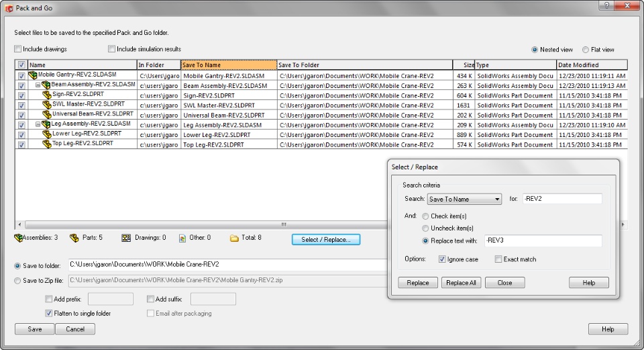Image resolution: width=644 pixels, height=350 pixels.
Task: Click the search 'for' text field
Action: coord(562,199)
